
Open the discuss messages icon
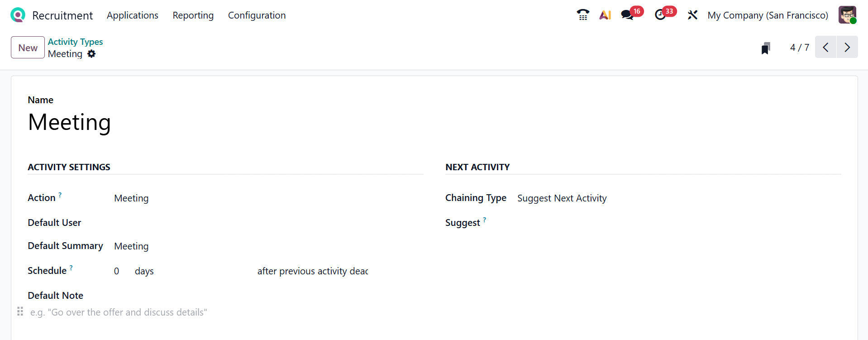click(627, 15)
